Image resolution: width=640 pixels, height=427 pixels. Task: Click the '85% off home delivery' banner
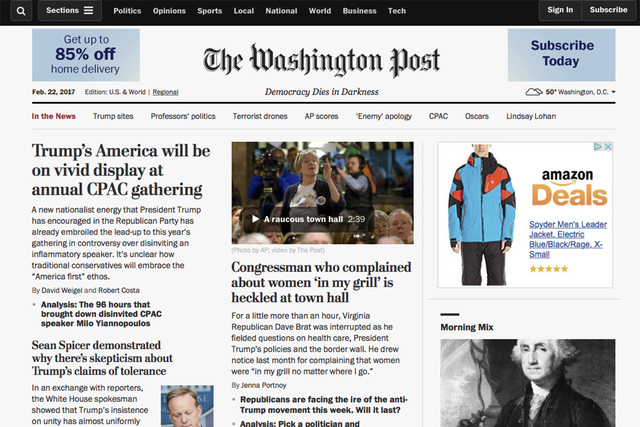[86, 55]
